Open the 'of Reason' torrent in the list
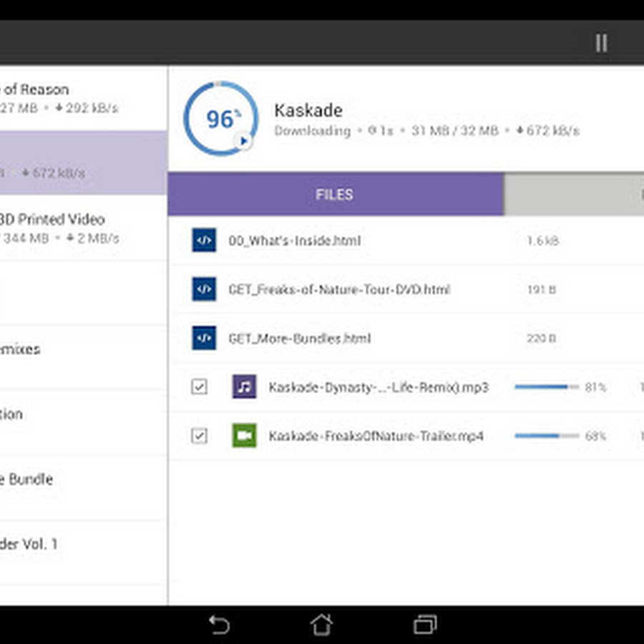Screen dimensions: 644x644 point(84,98)
